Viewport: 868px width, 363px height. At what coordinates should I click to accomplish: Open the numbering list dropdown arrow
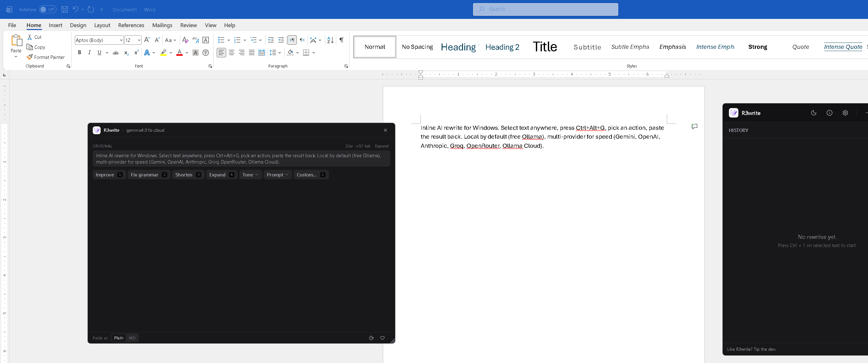245,40
